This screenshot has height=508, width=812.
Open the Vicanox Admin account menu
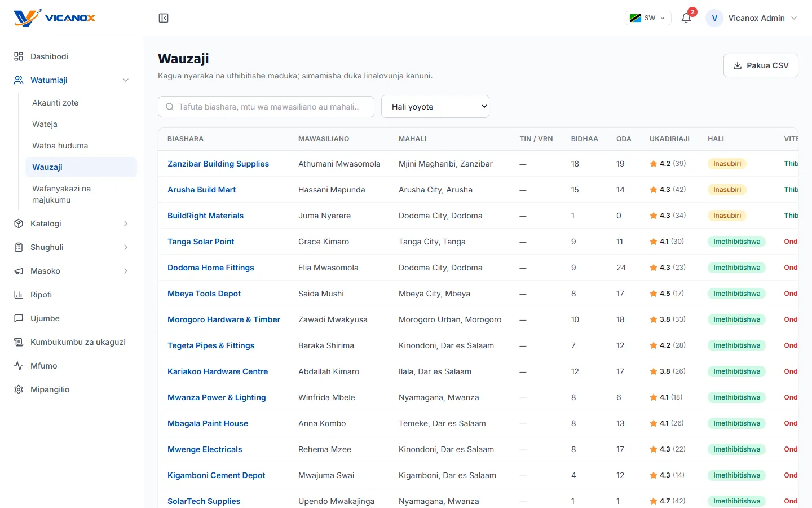coord(752,18)
